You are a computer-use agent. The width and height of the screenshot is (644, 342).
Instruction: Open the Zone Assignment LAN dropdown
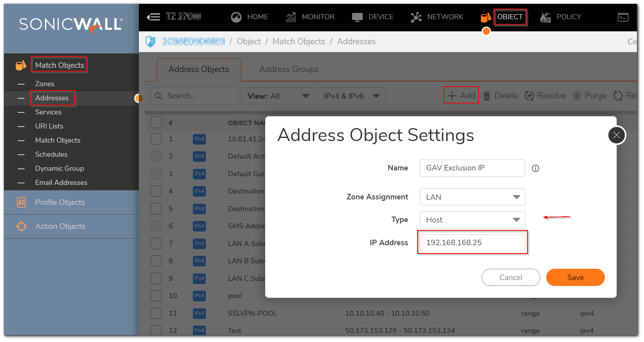click(x=472, y=197)
